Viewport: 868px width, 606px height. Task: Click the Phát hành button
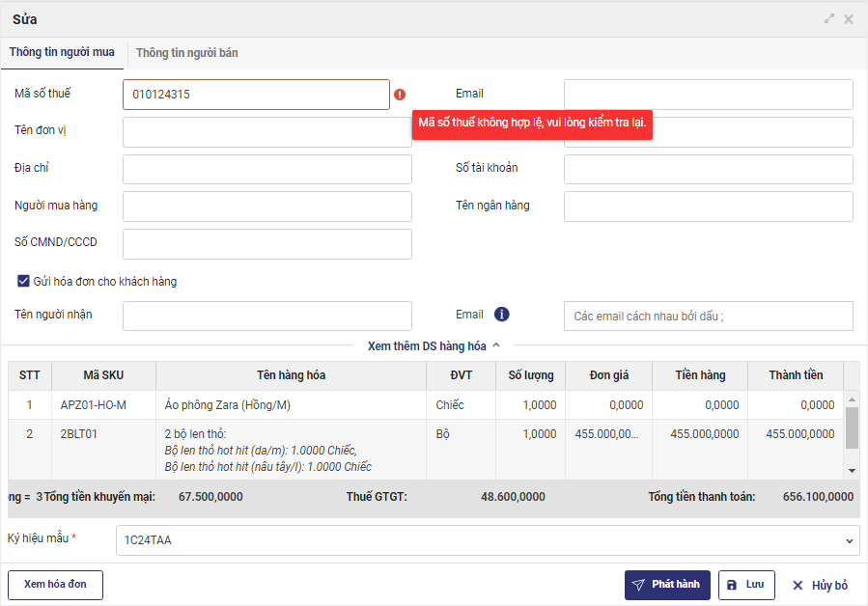pos(667,585)
